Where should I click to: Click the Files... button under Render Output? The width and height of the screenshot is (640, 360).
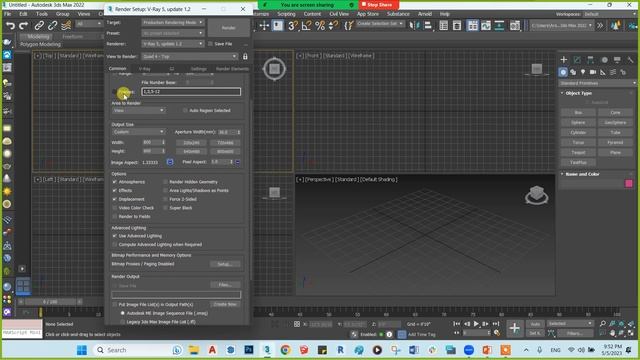coord(225,285)
